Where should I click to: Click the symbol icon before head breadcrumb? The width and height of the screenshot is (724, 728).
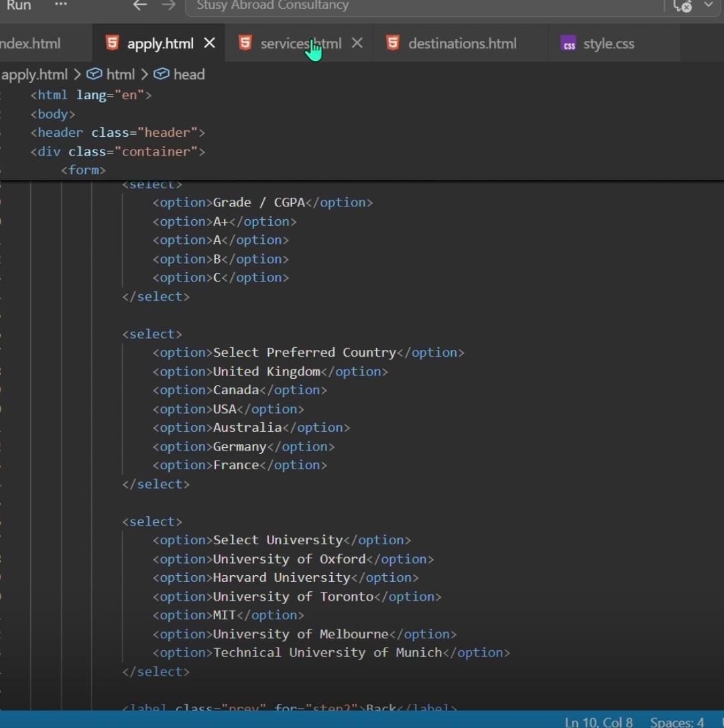[161, 74]
